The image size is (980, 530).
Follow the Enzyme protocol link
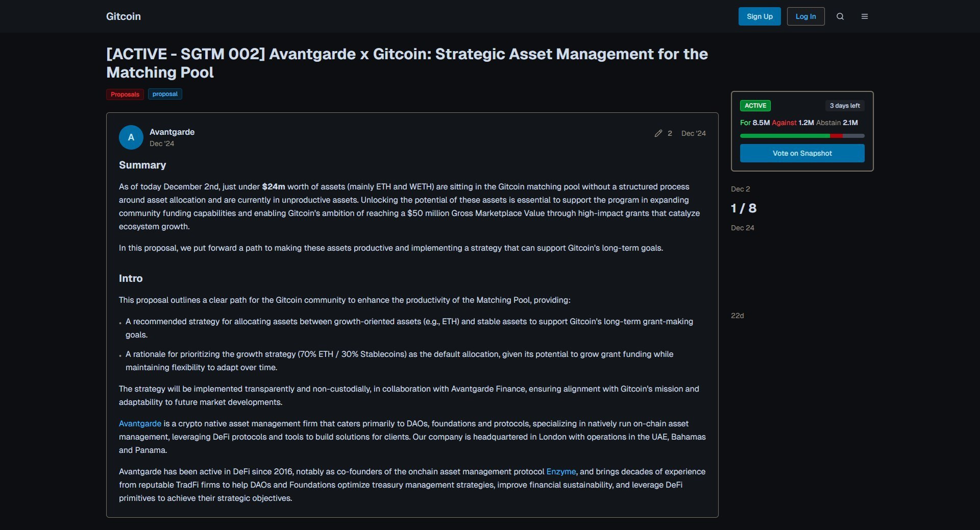(x=560, y=471)
